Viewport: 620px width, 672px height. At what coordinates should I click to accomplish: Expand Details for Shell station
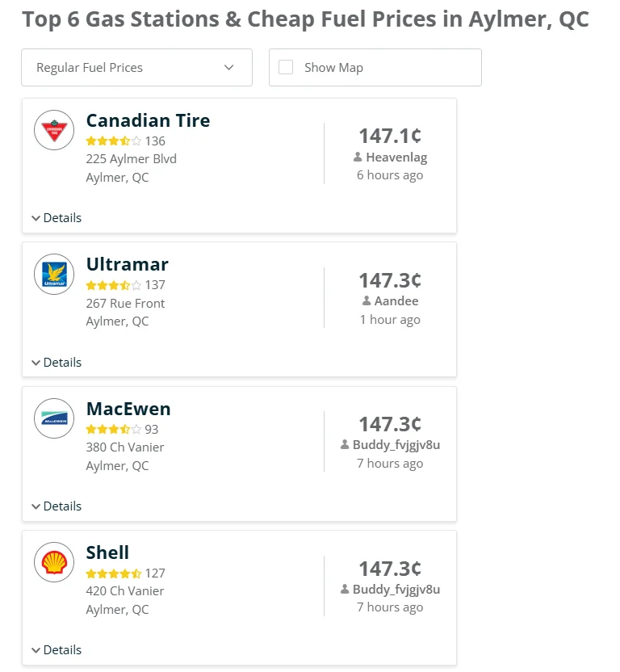[57, 650]
